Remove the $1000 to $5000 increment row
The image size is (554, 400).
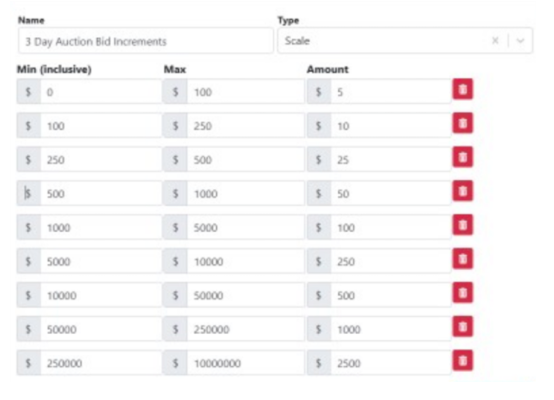[462, 225]
